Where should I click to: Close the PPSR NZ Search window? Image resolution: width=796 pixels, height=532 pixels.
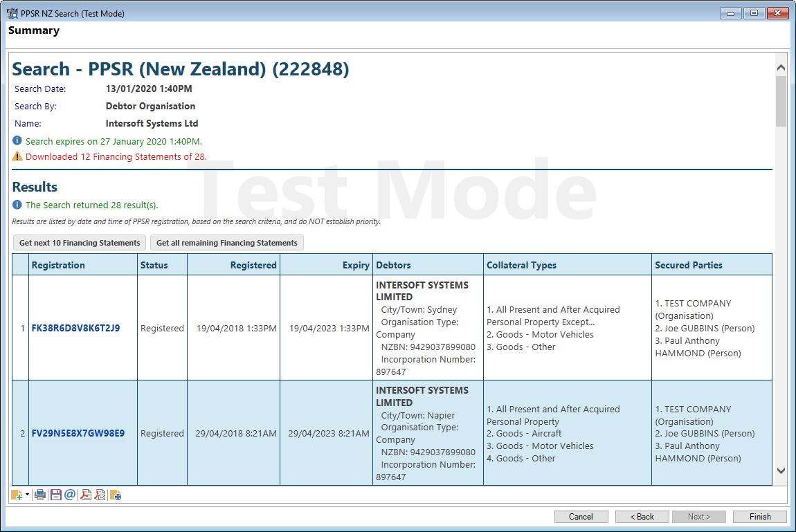click(x=777, y=13)
